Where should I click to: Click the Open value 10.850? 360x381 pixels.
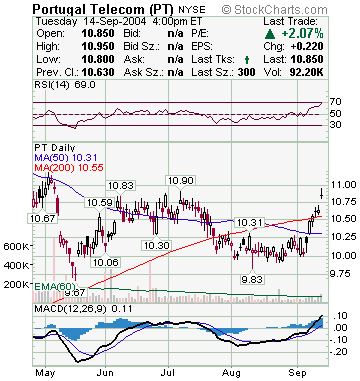pyautogui.click(x=98, y=34)
